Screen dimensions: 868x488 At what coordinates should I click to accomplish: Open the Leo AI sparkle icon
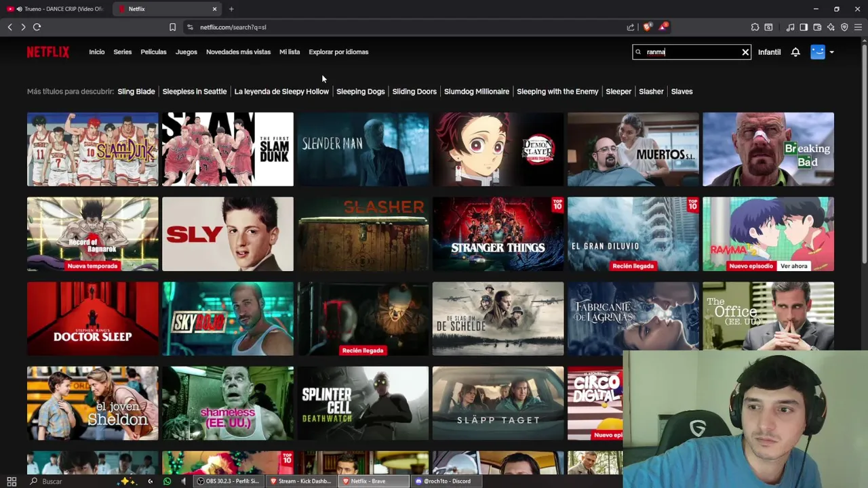click(831, 27)
